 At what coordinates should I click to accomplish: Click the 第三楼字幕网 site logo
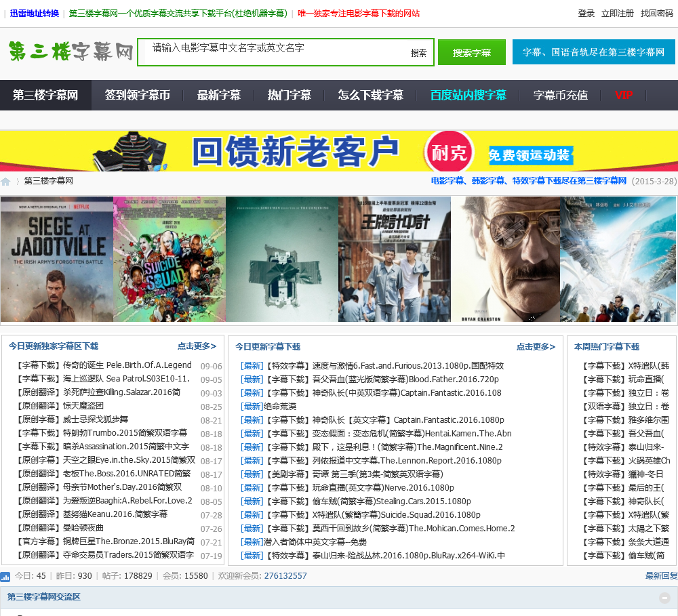pos(71,52)
